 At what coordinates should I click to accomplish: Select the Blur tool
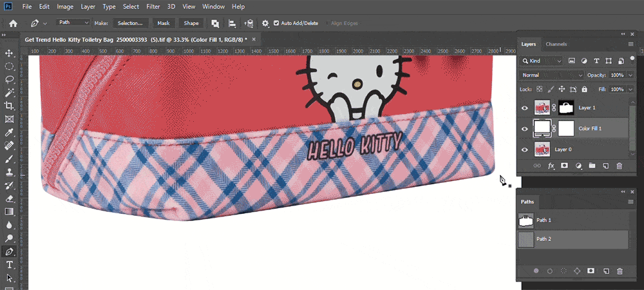coord(9,225)
